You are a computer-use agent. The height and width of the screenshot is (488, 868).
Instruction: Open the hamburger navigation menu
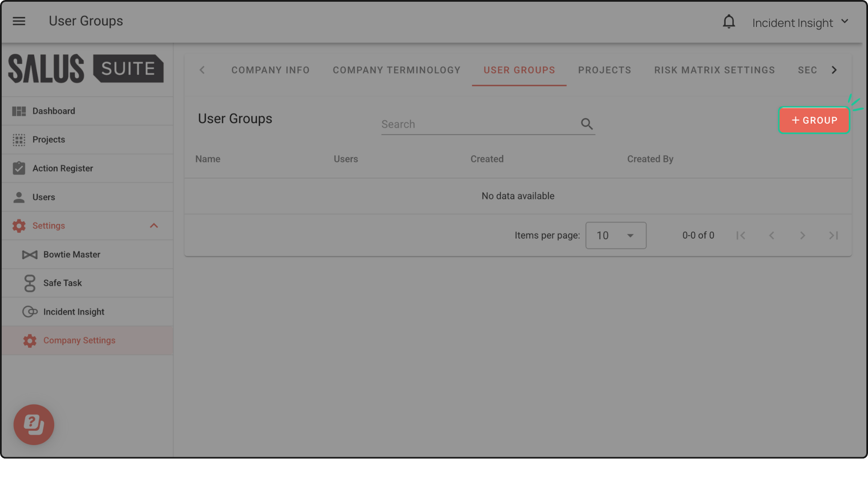point(19,21)
